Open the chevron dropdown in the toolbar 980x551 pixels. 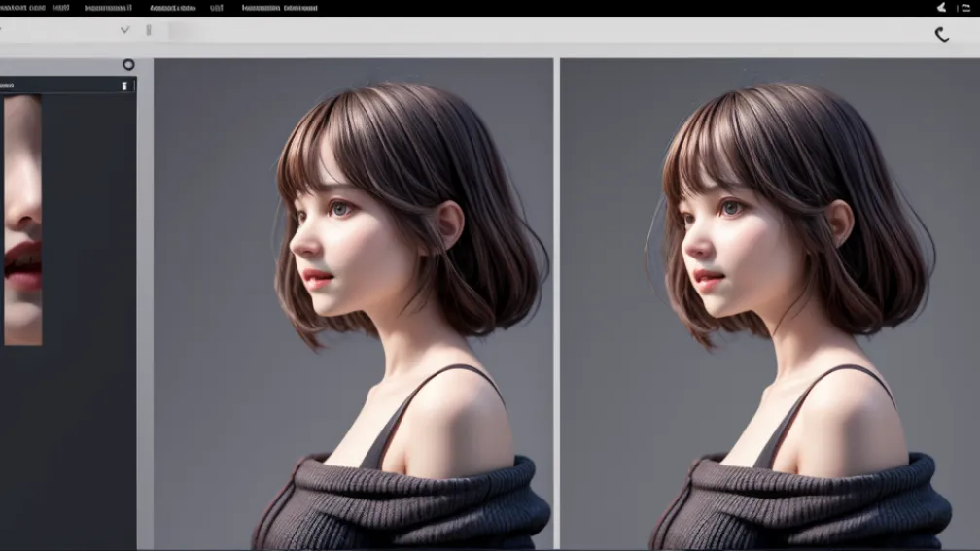pos(125,30)
